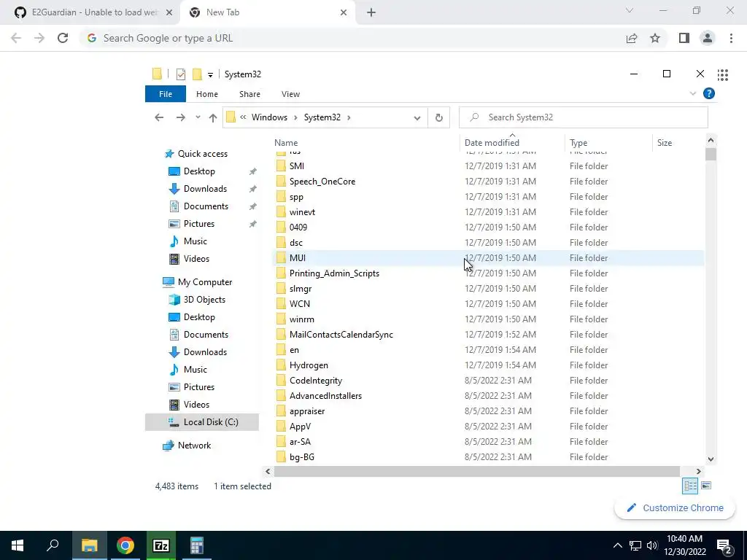
Task: Click the Properties checkmark icon in title bar
Action: 181,74
